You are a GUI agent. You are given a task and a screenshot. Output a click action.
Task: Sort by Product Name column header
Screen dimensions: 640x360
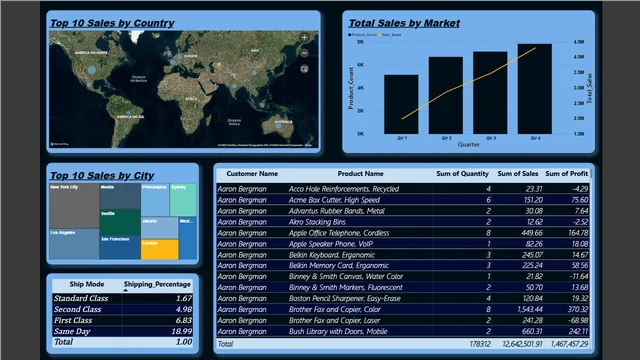(x=360, y=174)
